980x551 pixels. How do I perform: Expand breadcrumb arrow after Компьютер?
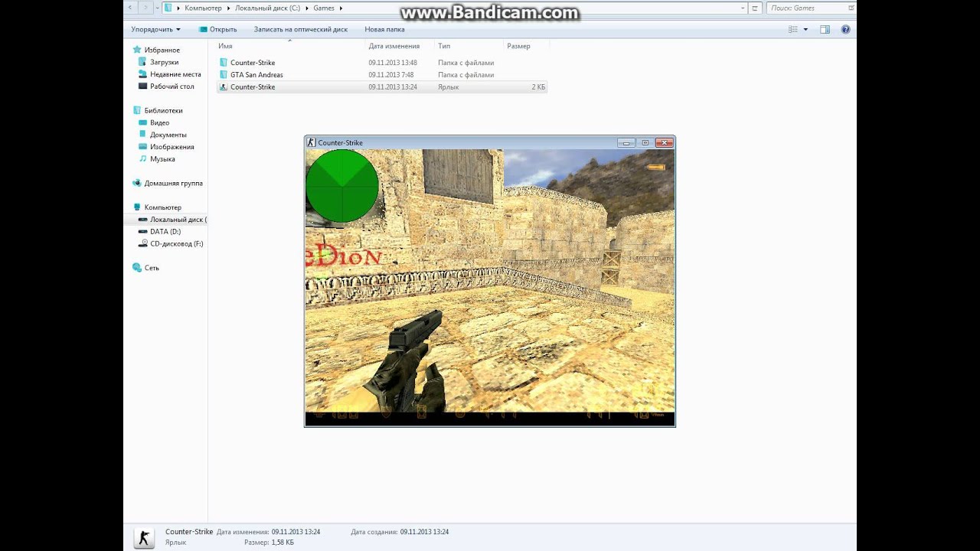pos(228,8)
